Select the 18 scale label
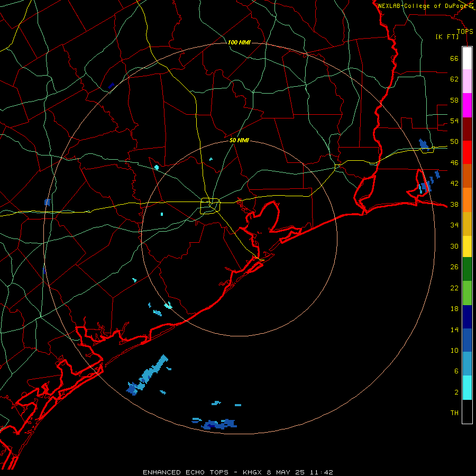476x476 pixels. click(x=454, y=309)
